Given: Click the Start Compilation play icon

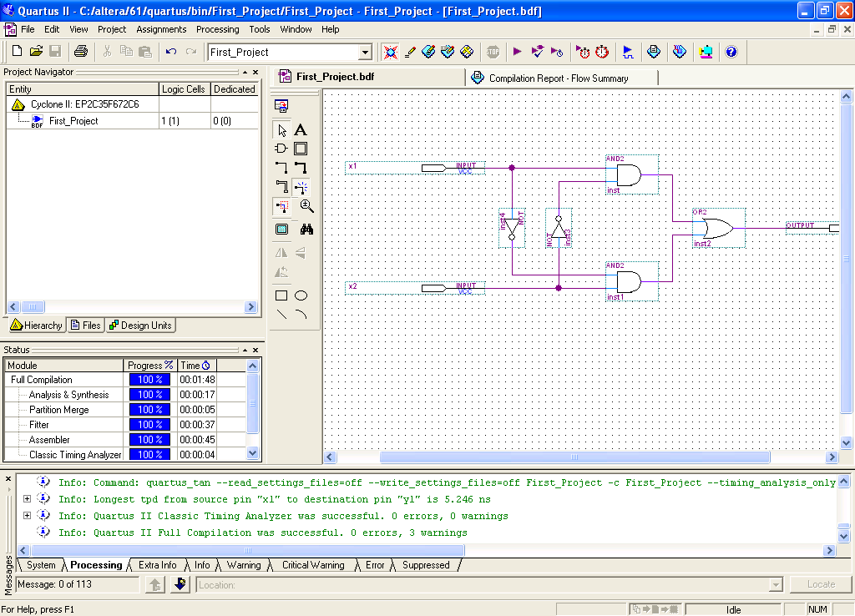Looking at the screenshot, I should 518,52.
